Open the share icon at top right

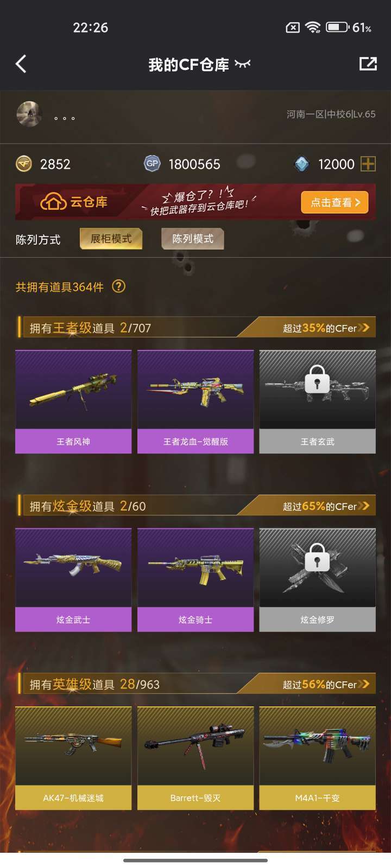click(x=368, y=64)
